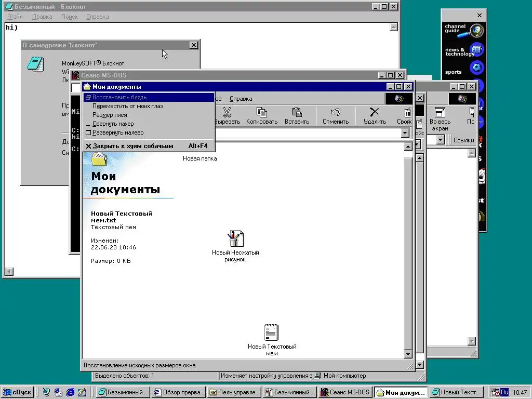Close the channel bar with its X
Screen dimensions: 532x399
tap(480, 15)
